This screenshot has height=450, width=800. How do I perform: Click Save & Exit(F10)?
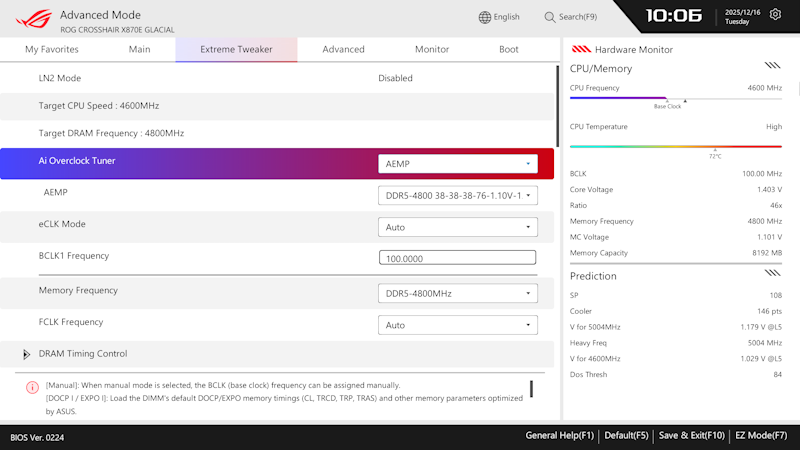(691, 436)
